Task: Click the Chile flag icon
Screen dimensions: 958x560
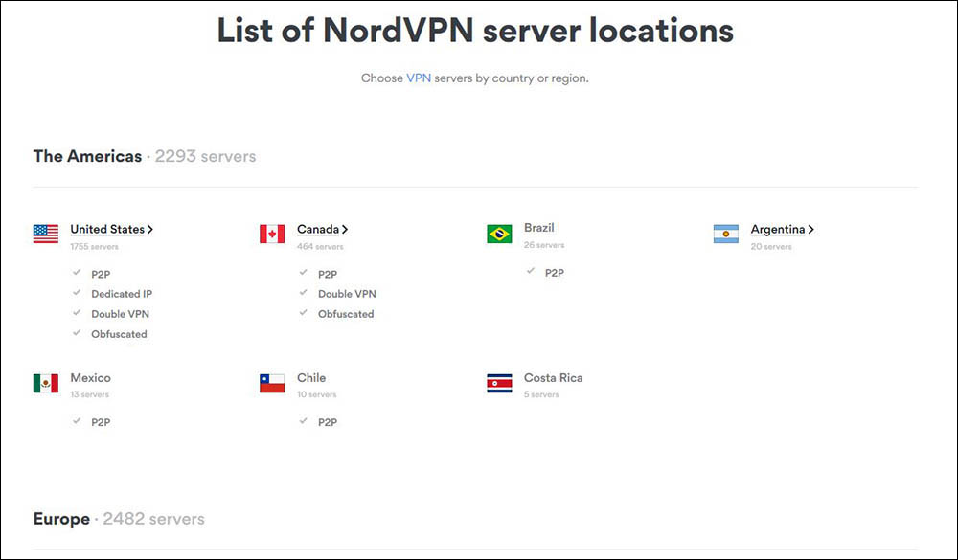Action: pos(272,382)
